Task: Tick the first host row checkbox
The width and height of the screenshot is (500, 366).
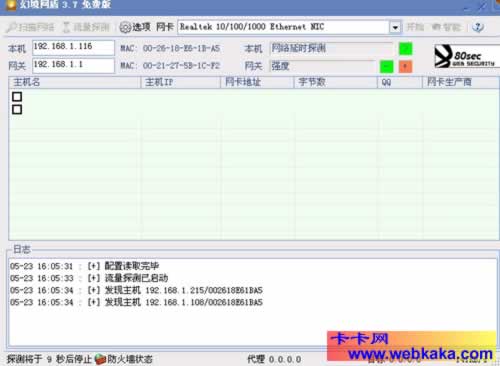Action: click(x=17, y=97)
